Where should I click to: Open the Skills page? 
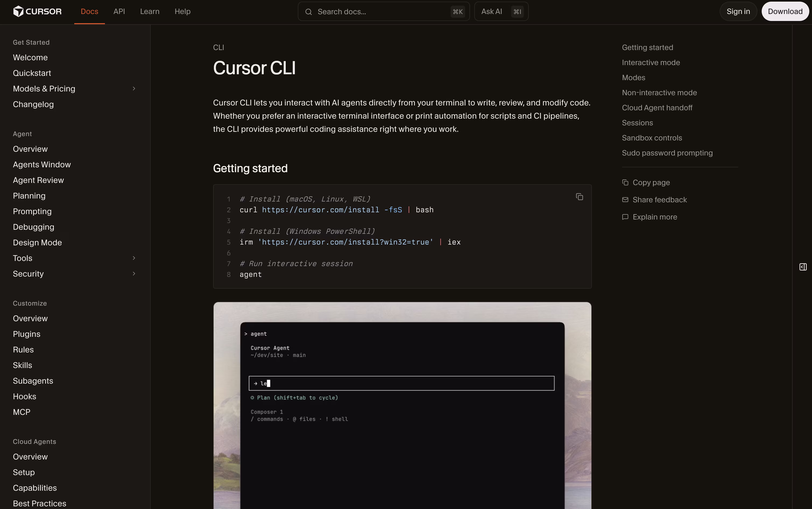(x=23, y=365)
